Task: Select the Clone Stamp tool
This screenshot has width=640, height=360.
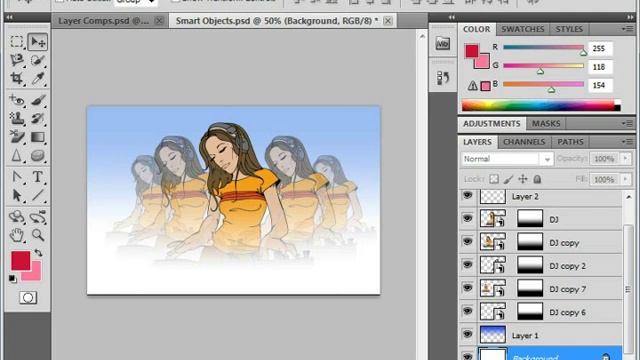Action: coord(17,118)
